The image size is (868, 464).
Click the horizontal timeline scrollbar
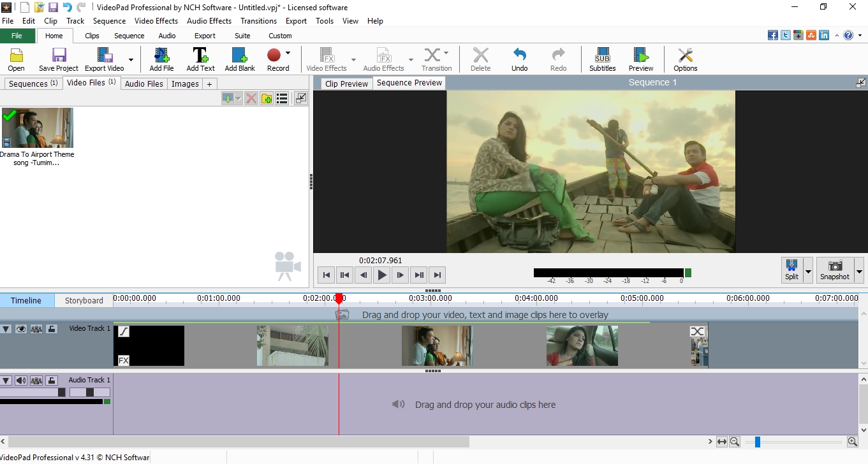tap(239, 442)
